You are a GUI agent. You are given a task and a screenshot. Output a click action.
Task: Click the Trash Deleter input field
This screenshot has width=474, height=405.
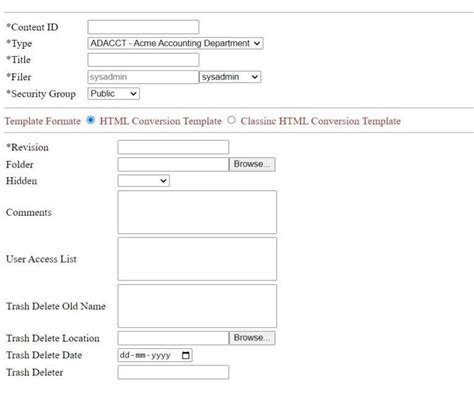coord(173,372)
